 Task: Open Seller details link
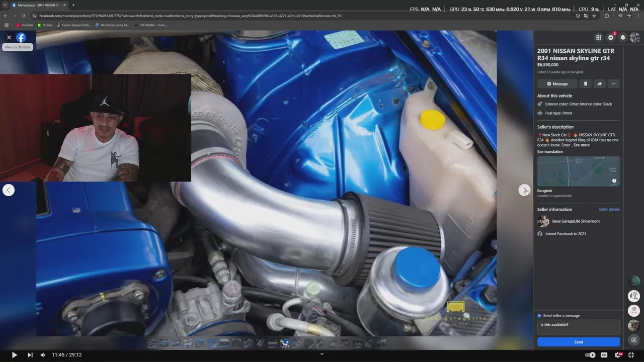click(x=609, y=209)
